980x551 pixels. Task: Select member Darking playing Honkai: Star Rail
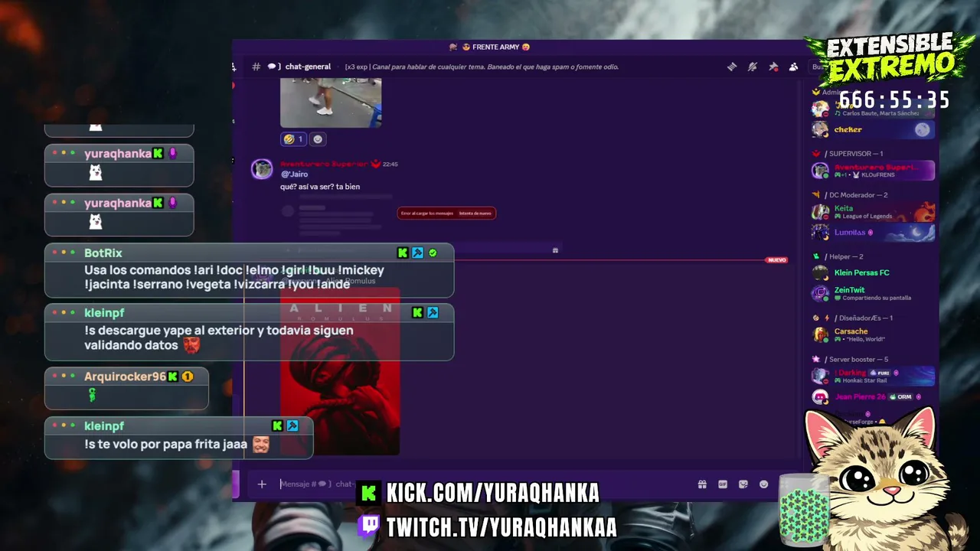click(x=874, y=376)
